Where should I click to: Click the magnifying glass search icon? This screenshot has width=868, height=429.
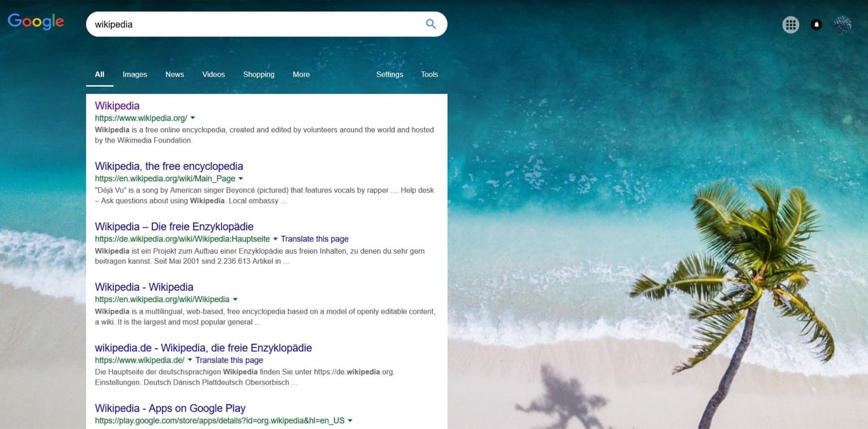tap(431, 24)
